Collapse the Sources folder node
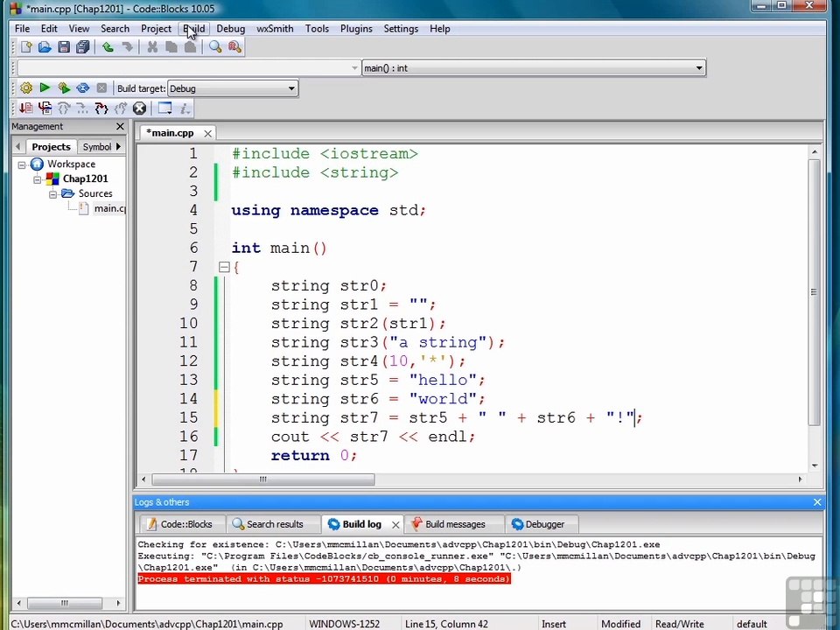 pos(52,194)
